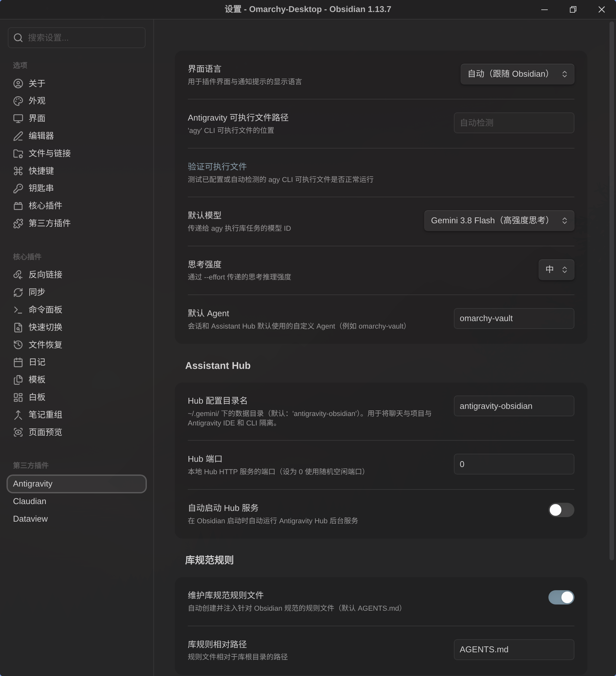
Task: Open the 关于 settings tab
Action: pos(76,84)
